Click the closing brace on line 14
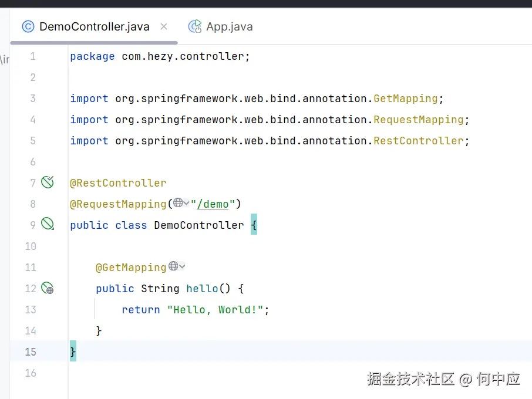 tap(99, 330)
